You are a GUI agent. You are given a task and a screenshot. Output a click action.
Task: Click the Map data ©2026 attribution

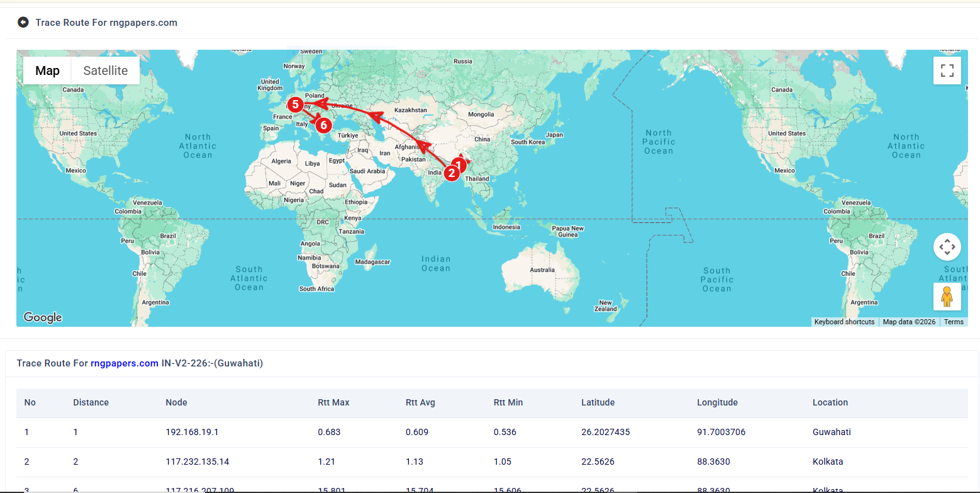point(909,322)
